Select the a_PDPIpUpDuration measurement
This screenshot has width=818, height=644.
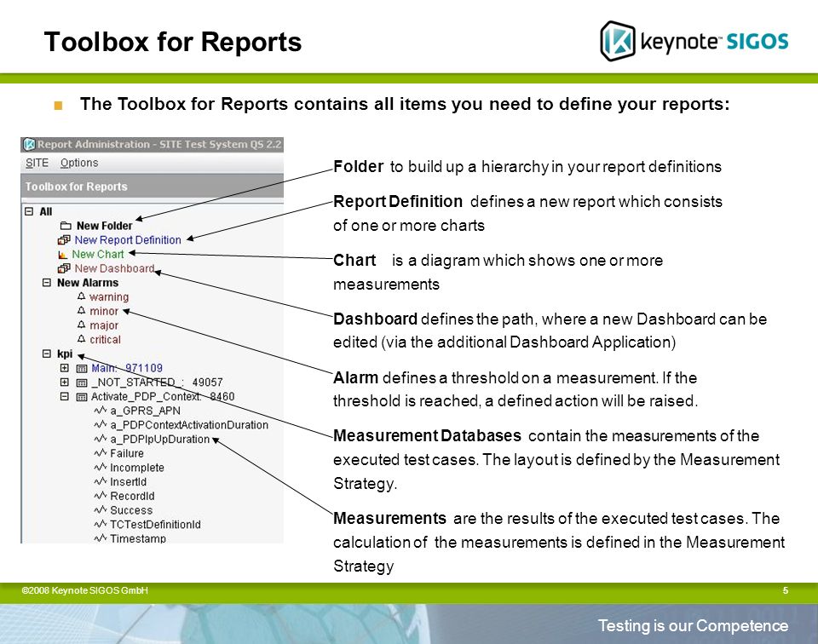click(x=159, y=439)
